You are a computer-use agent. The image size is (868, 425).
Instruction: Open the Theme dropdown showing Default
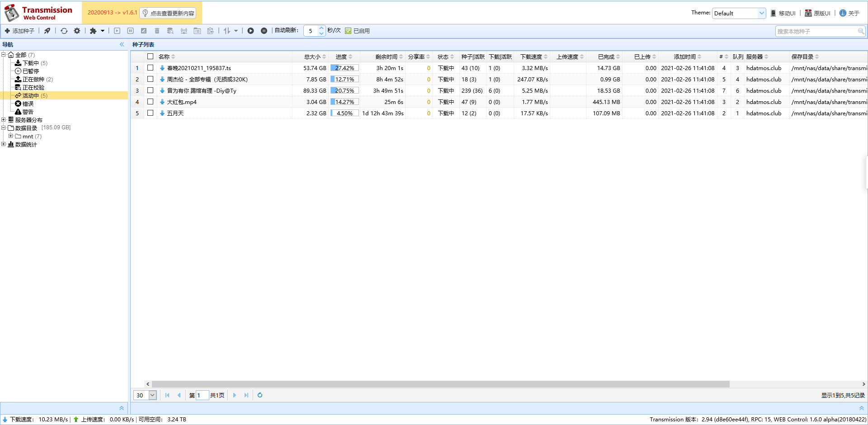tap(739, 13)
